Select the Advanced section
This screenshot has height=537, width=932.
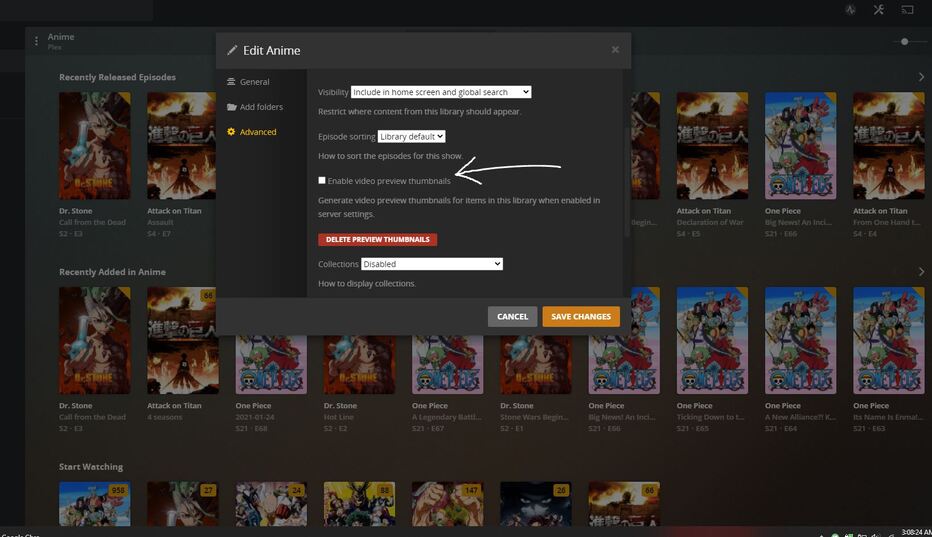[x=251, y=132]
